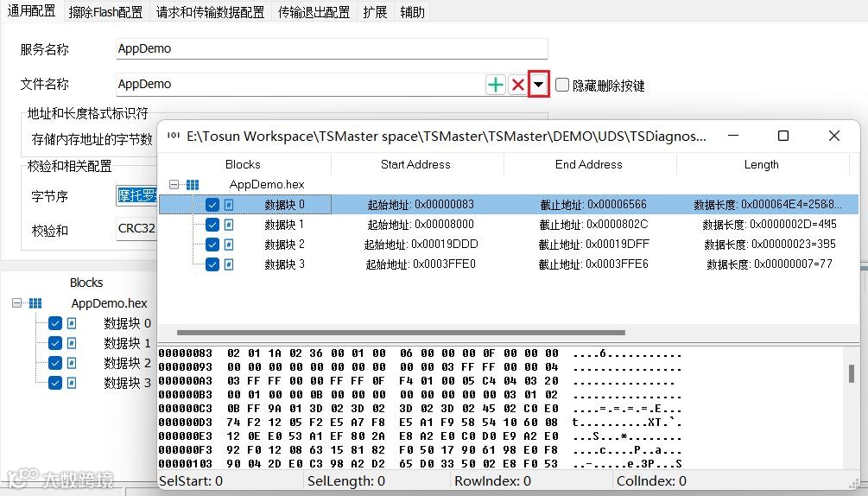The width and height of the screenshot is (868, 496).
Task: Open the 传输退出配置 tab
Action: coord(314,11)
